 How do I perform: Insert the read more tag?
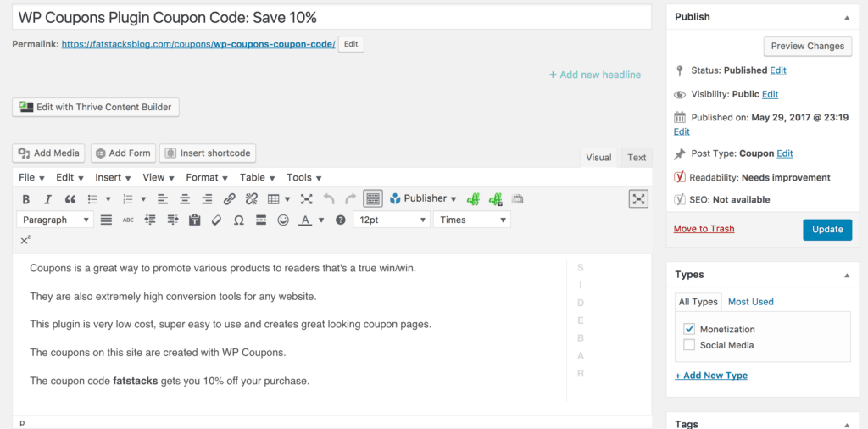pyautogui.click(x=261, y=220)
